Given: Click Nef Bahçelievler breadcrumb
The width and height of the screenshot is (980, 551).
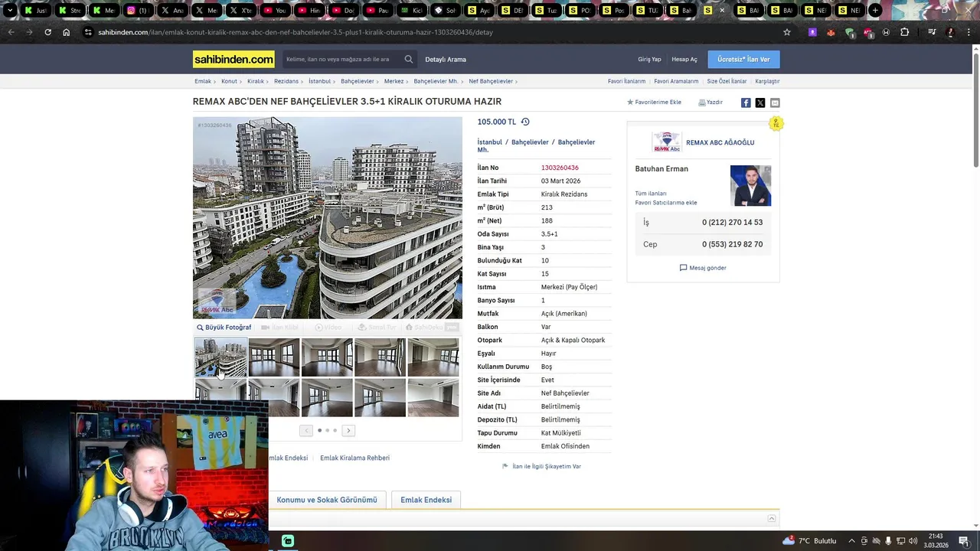Looking at the screenshot, I should point(491,81).
